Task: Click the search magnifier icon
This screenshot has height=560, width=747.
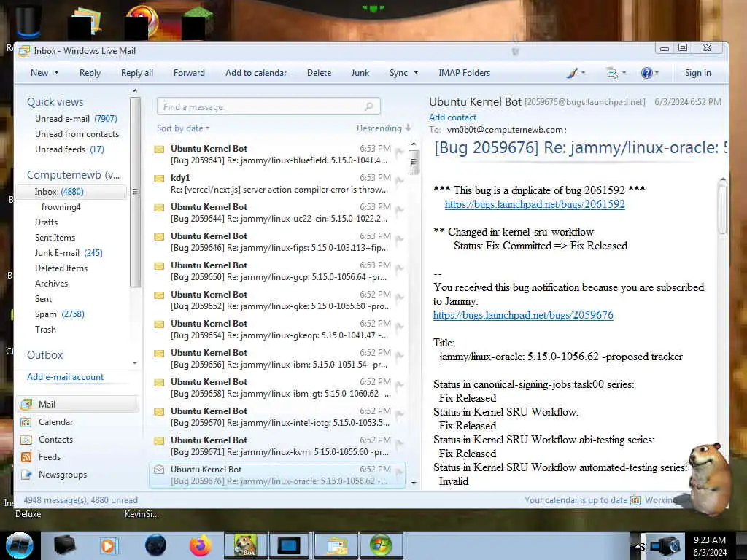Action: 368,106
